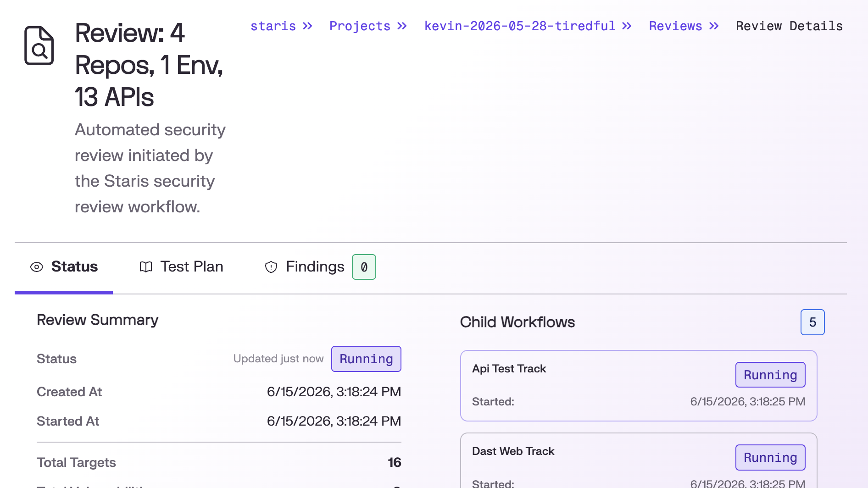Click the Automated security review description
The image size is (868, 488).
(150, 168)
